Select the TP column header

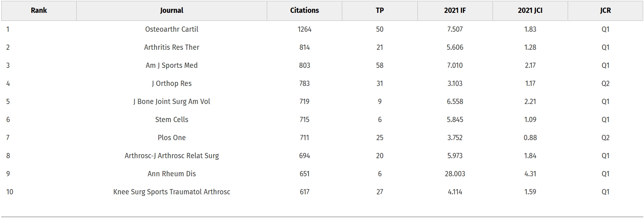pyautogui.click(x=380, y=10)
